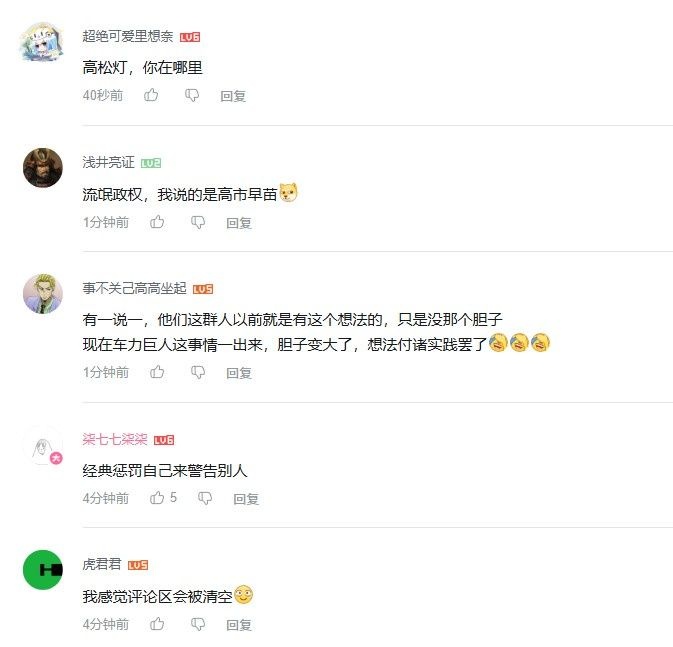Viewport: 673px width, 647px height.
Task: Reply to 浅井亮证's comment
Action: point(239,223)
